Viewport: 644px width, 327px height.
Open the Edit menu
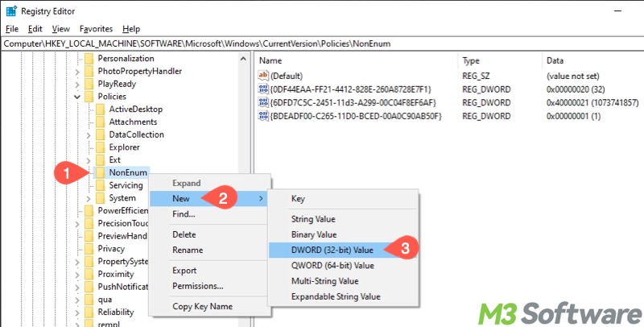pyautogui.click(x=35, y=29)
